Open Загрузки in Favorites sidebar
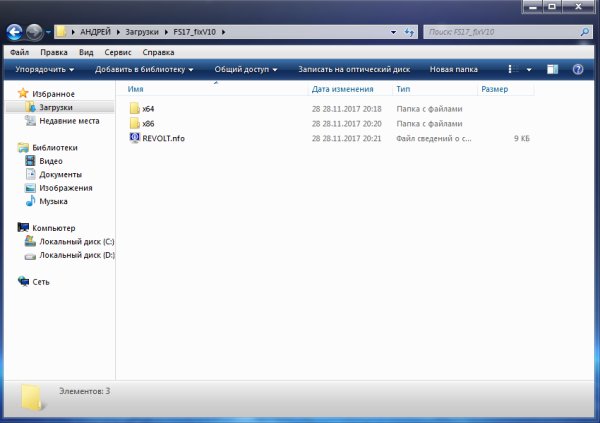Viewport: 600px width, 423px height. 56,106
